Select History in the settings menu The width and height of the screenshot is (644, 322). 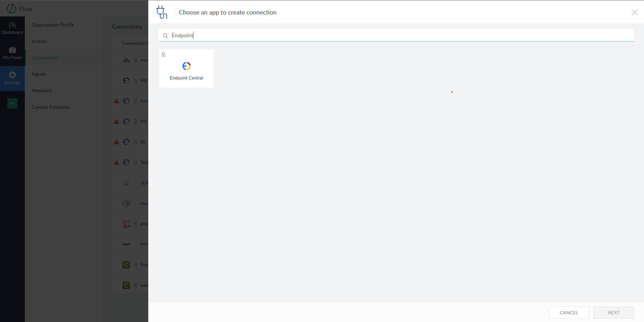pyautogui.click(x=39, y=41)
